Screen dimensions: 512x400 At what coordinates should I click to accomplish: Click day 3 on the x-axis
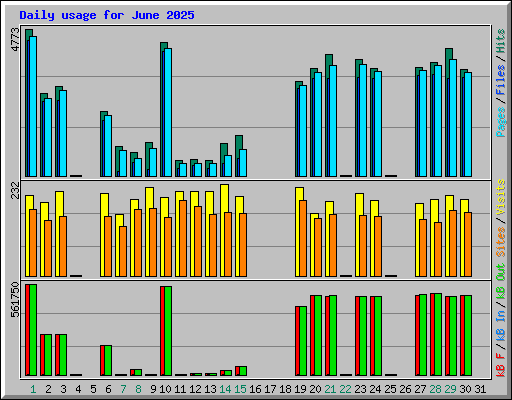pos(63,389)
